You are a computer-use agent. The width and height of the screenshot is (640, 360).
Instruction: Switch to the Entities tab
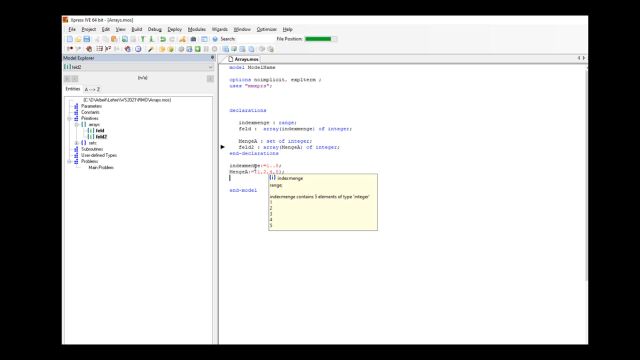tap(73, 89)
